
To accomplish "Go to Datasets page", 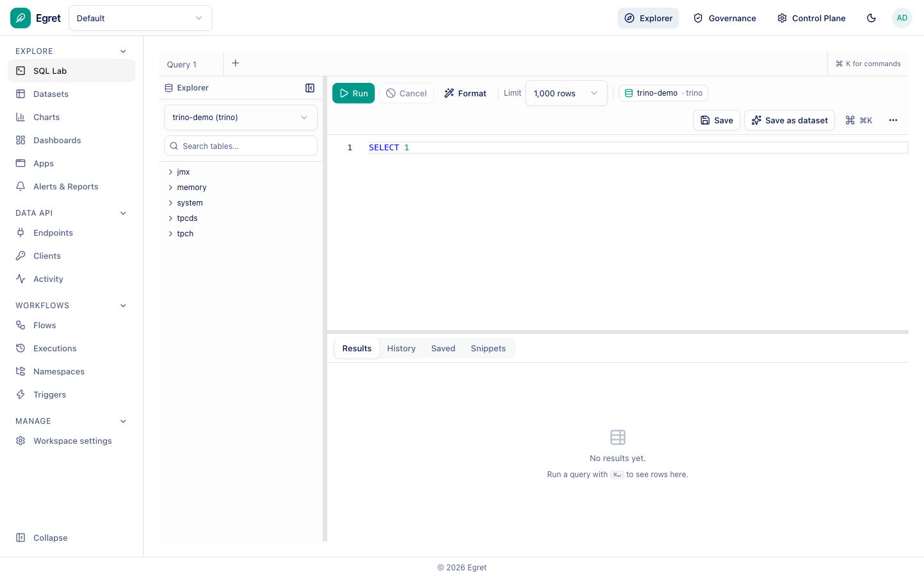I will pos(71,94).
